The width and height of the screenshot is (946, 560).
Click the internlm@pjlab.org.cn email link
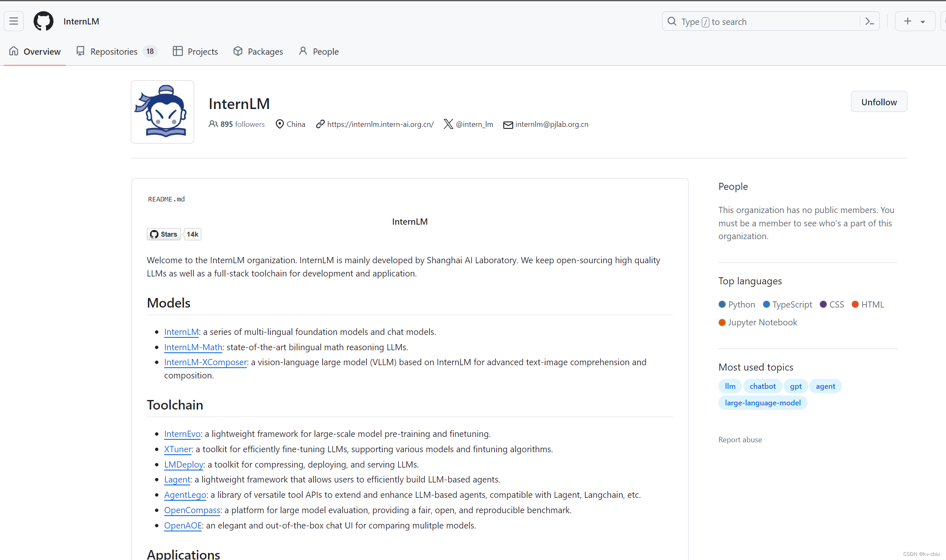tap(552, 124)
